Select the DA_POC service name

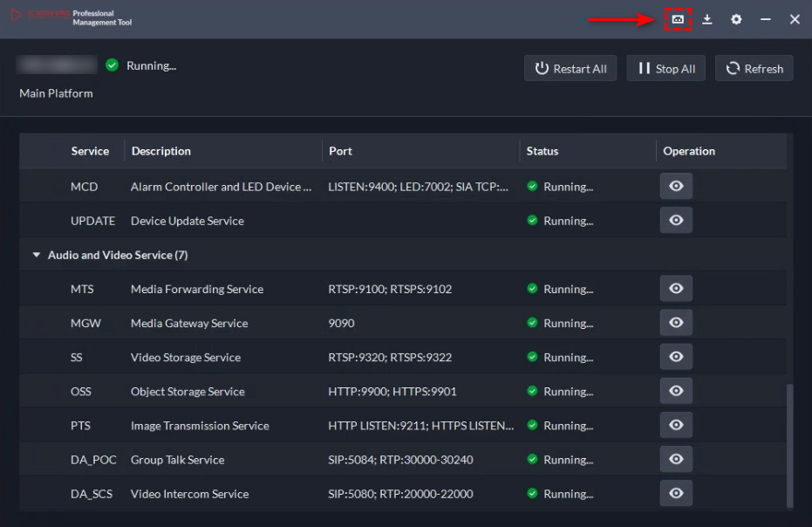pos(93,460)
